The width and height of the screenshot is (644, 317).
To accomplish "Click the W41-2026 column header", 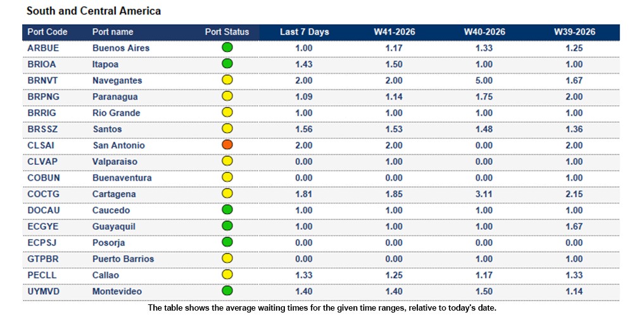I will tap(395, 32).
